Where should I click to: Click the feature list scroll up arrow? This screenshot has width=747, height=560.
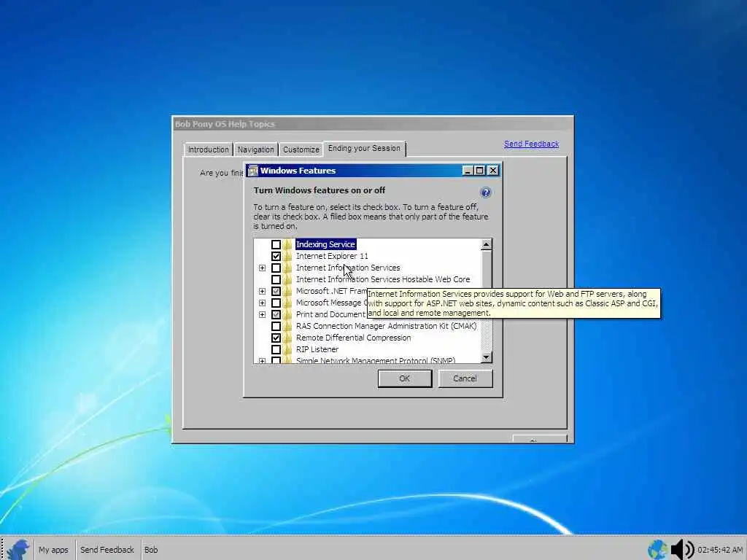coord(486,244)
